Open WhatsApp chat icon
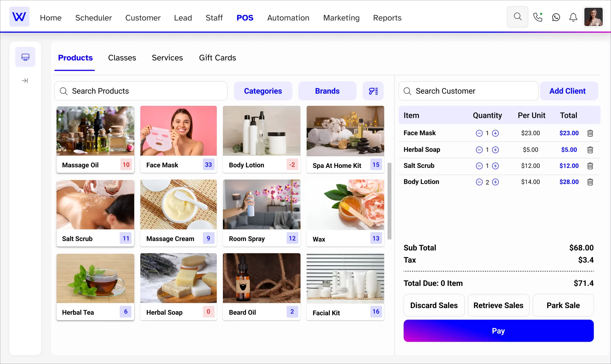The width and height of the screenshot is (611, 364). point(556,17)
